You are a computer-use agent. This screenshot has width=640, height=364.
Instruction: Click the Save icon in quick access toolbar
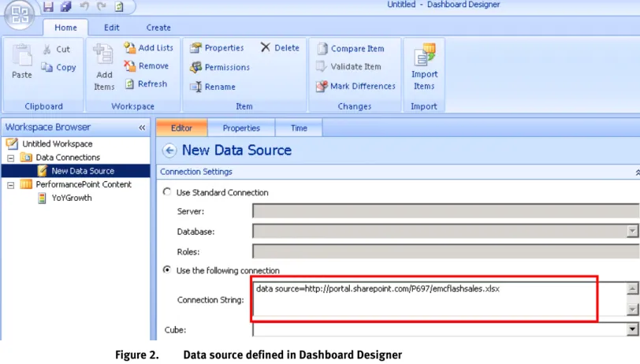point(48,6)
